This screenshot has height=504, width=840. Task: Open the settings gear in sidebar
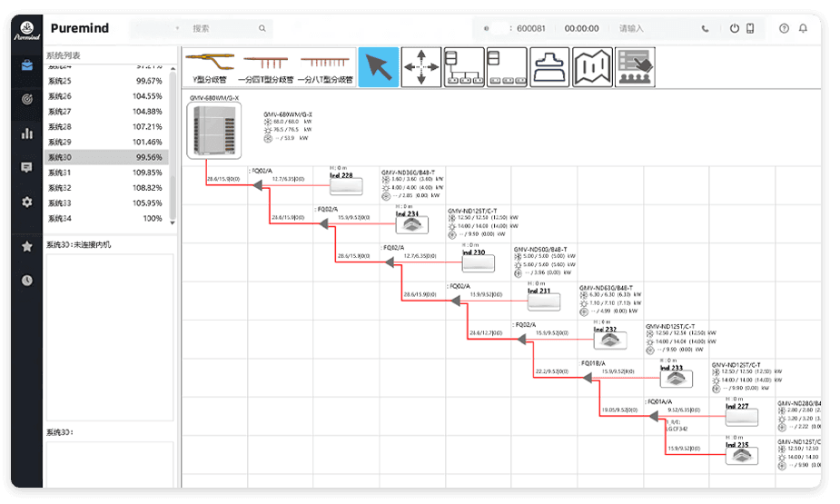click(27, 202)
